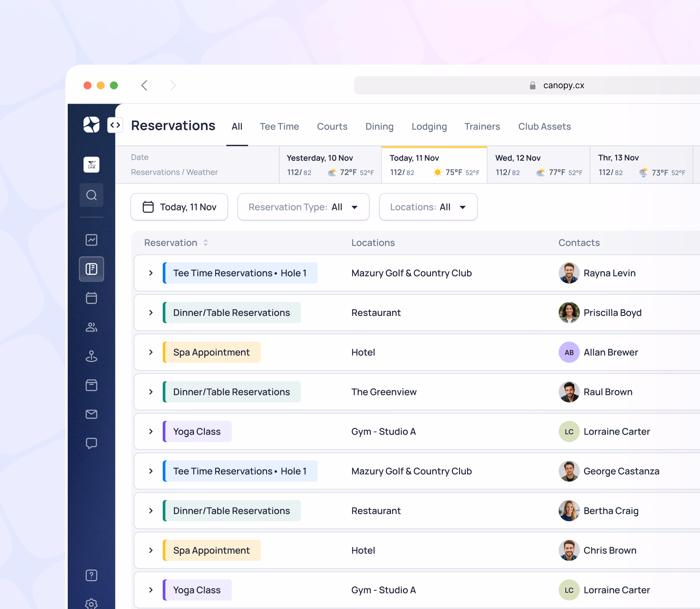
Task: Open the sidebar search icon
Action: [91, 195]
